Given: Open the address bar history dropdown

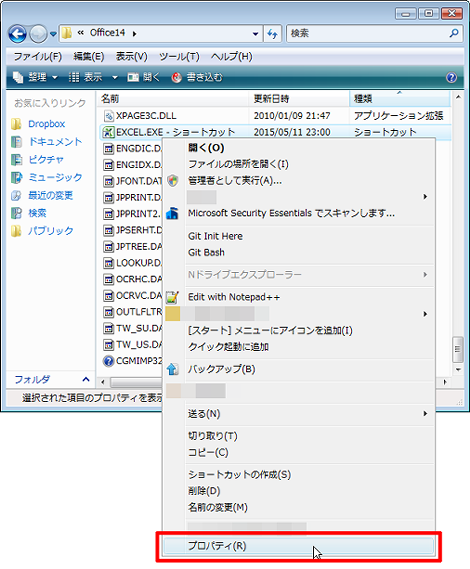Looking at the screenshot, I should pyautogui.click(x=256, y=34).
